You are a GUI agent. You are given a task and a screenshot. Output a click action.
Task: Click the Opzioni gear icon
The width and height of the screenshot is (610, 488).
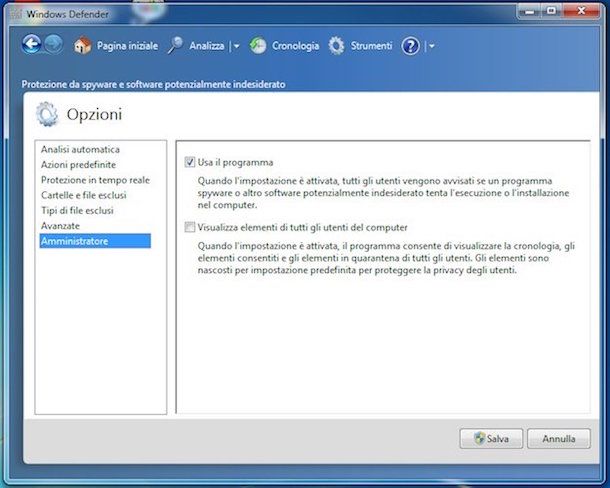tap(47, 114)
